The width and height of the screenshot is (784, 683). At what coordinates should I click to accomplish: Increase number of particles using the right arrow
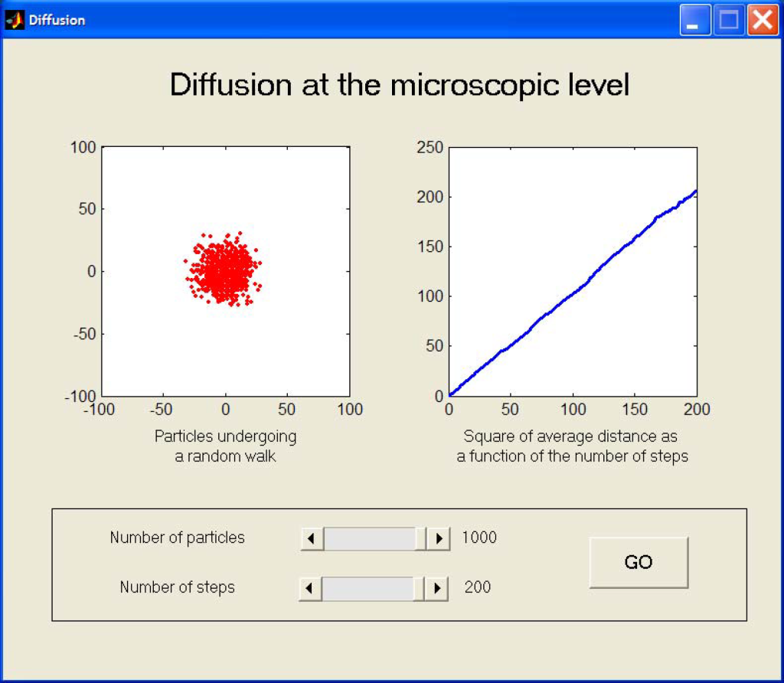tap(438, 538)
